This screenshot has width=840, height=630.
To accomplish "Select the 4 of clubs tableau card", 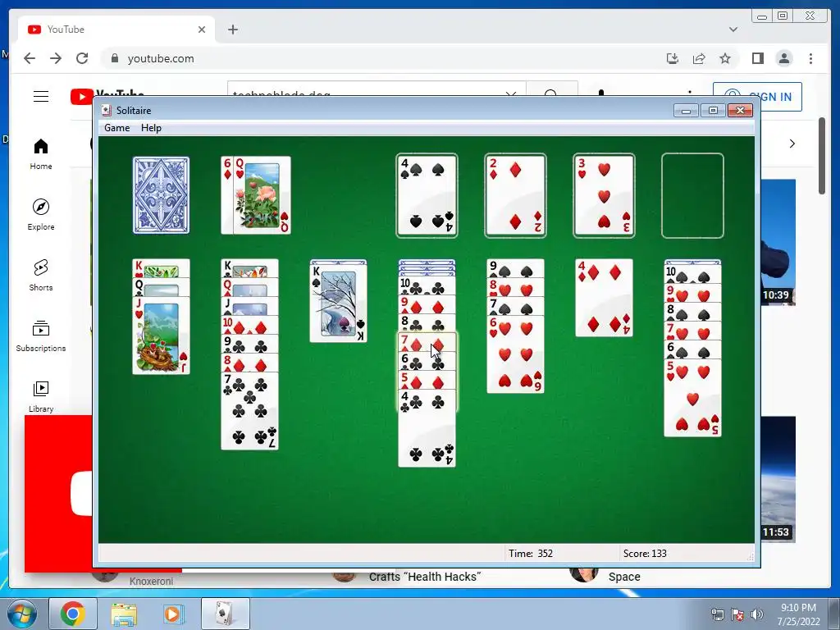I will (427, 428).
